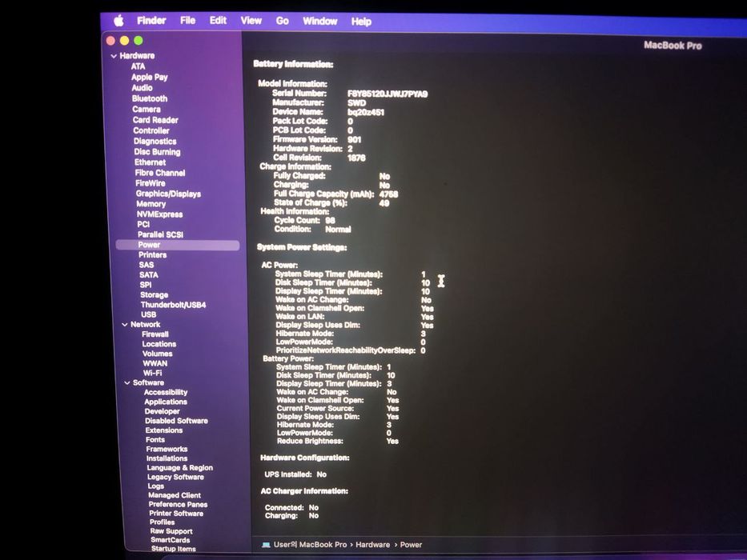Screen dimensions: 747x560
Task: Click the Hardware segment in path bar
Action: point(372,545)
